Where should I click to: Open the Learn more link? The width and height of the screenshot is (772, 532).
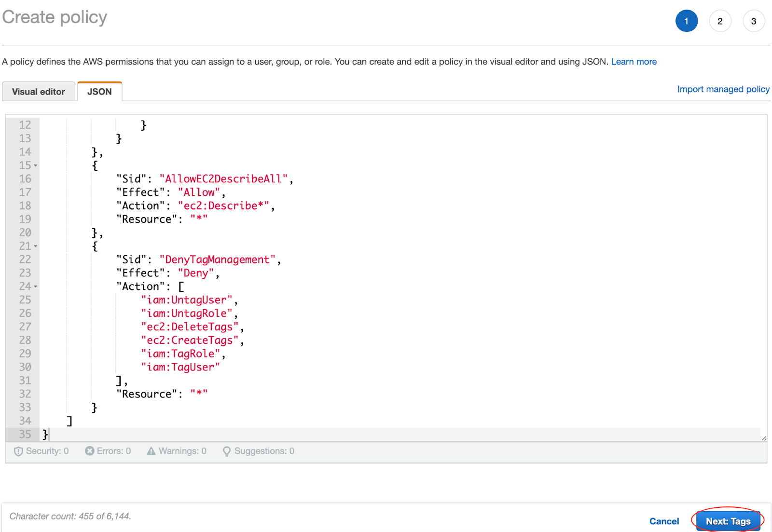click(x=634, y=62)
